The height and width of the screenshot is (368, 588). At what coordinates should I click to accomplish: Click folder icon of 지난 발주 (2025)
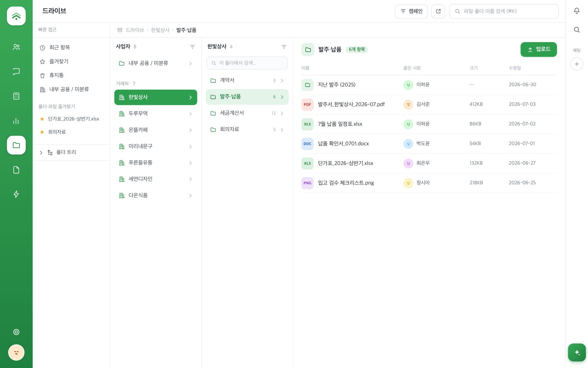point(307,85)
